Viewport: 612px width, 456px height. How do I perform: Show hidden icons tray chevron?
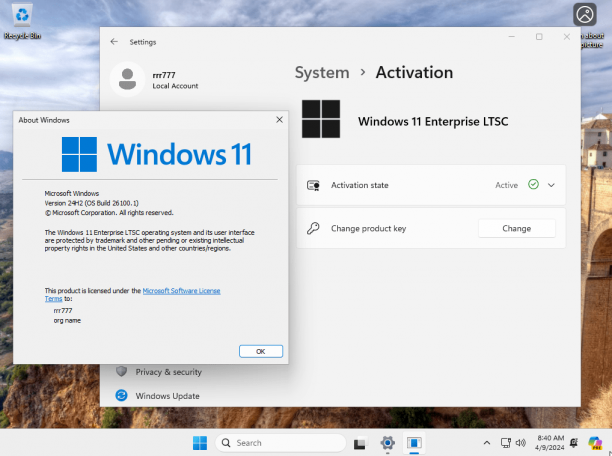point(487,443)
